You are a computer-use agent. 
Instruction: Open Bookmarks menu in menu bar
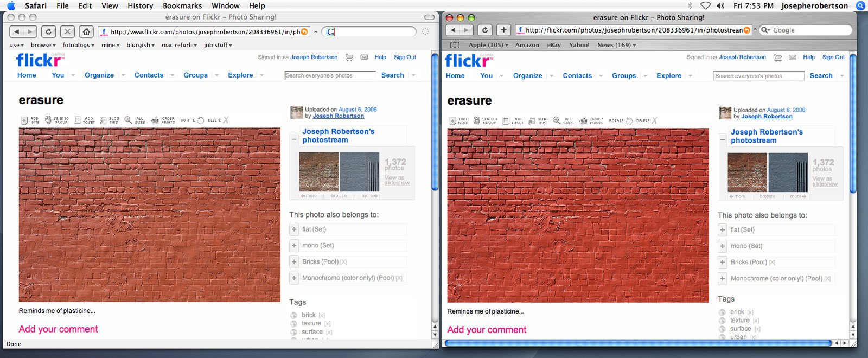click(x=182, y=5)
